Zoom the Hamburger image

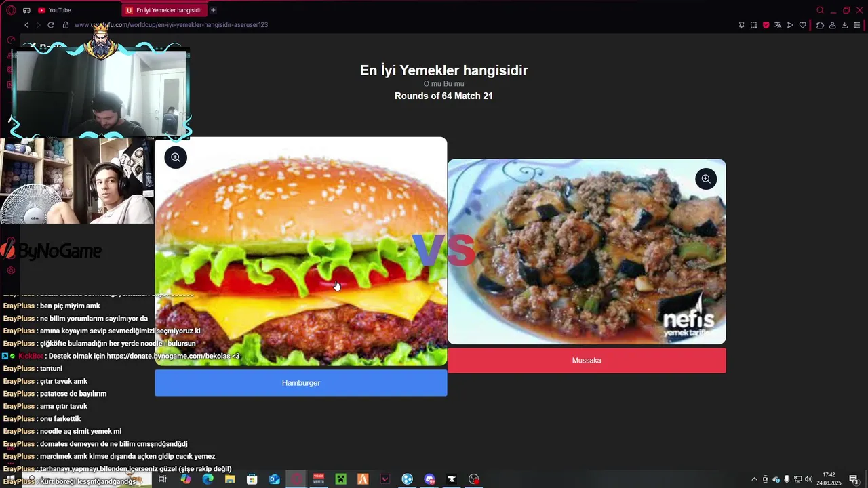click(x=176, y=158)
